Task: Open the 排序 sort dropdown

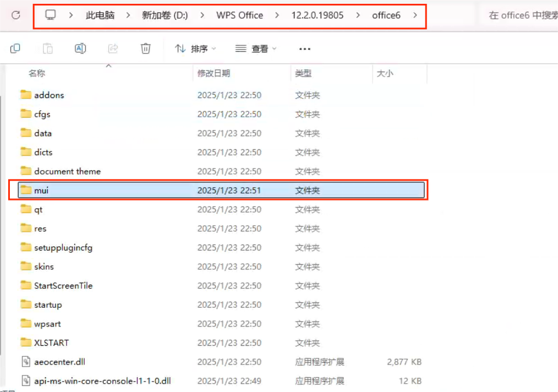Action: pyautogui.click(x=195, y=49)
